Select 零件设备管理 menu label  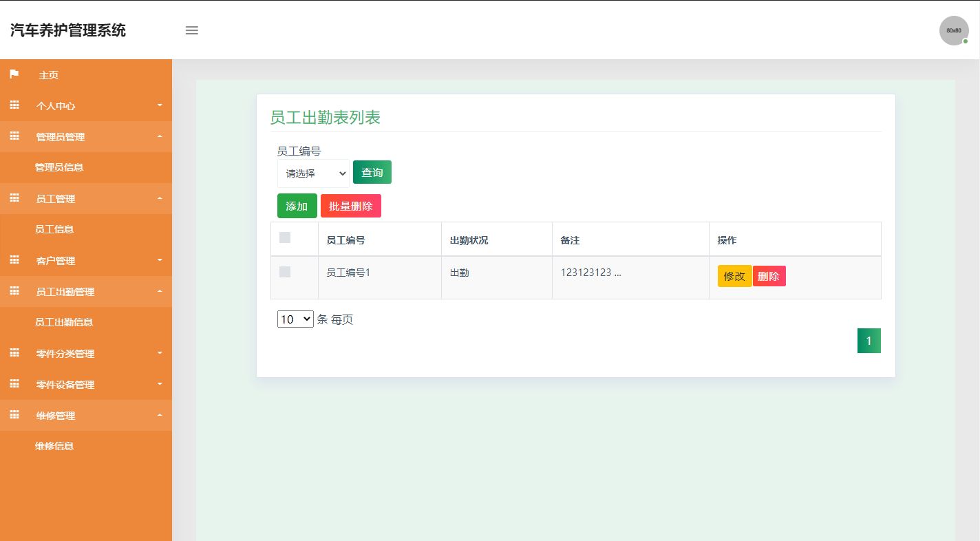point(65,385)
